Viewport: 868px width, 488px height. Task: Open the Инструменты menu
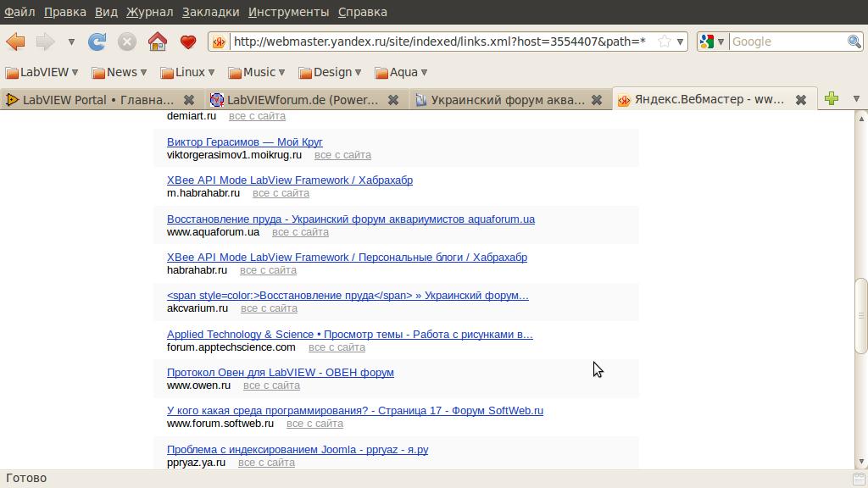click(288, 12)
